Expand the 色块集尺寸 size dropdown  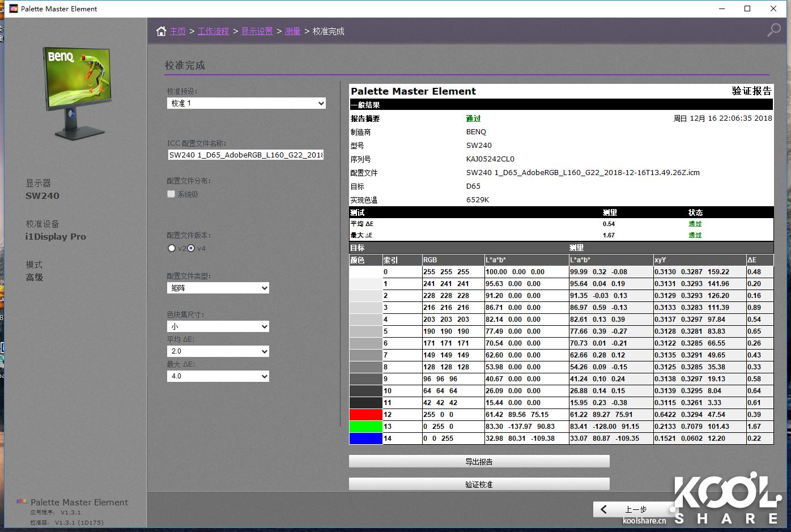tap(218, 326)
